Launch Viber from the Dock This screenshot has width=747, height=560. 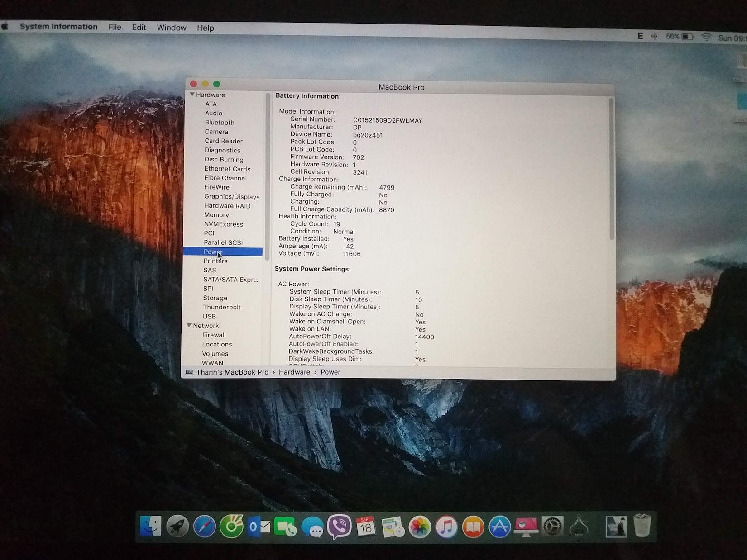tap(339, 527)
